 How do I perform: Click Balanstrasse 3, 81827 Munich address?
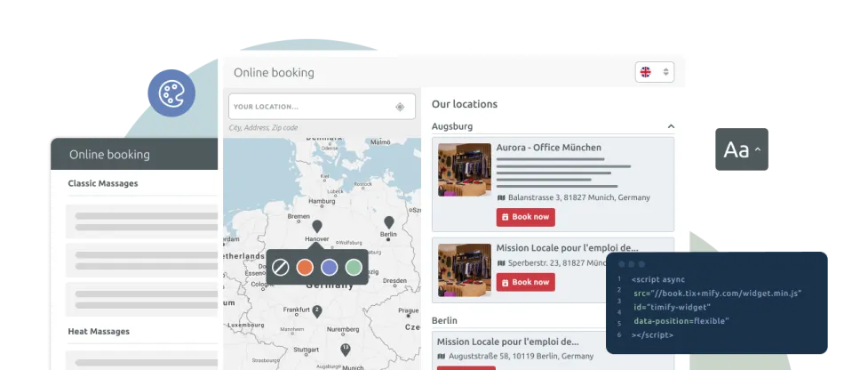click(579, 197)
